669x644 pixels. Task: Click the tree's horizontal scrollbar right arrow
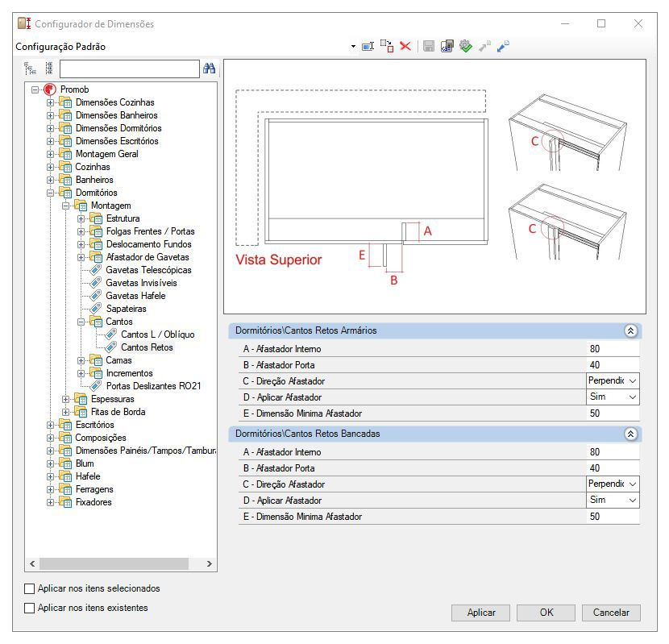click(209, 563)
